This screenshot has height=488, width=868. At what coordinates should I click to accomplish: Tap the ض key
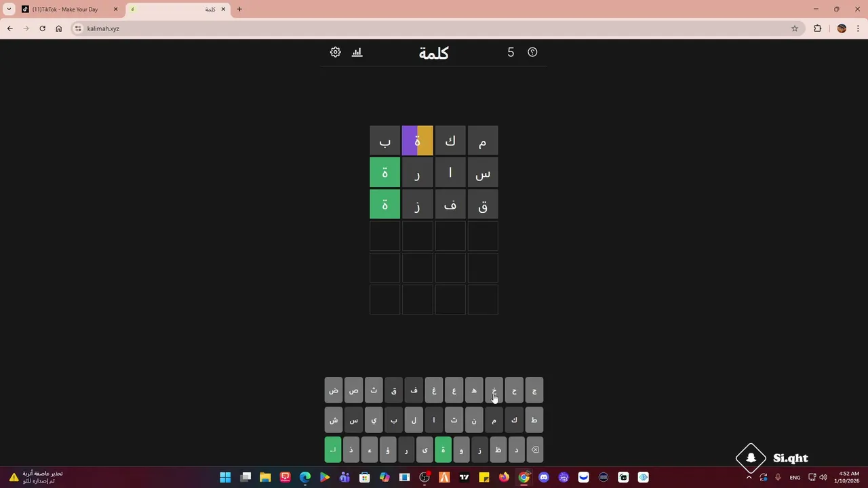pos(334,390)
